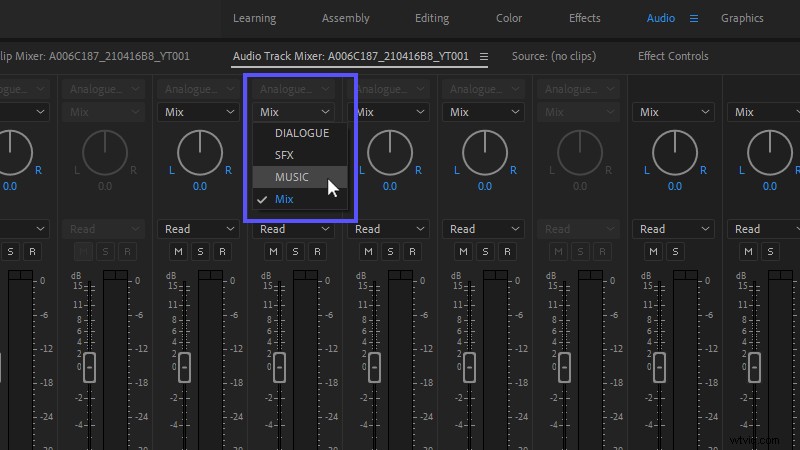Mute the track just right of the open menu
Image resolution: width=800 pixels, height=450 pixels.
point(368,252)
